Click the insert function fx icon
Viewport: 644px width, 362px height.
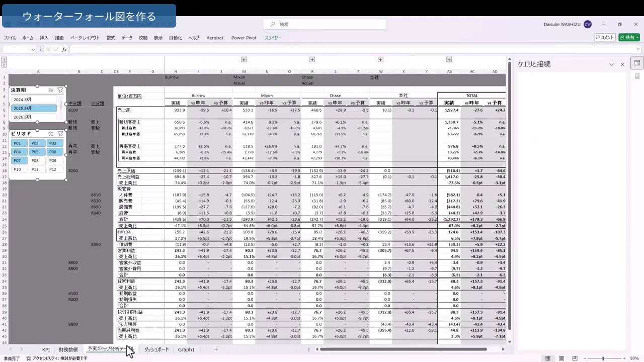[x=64, y=49]
